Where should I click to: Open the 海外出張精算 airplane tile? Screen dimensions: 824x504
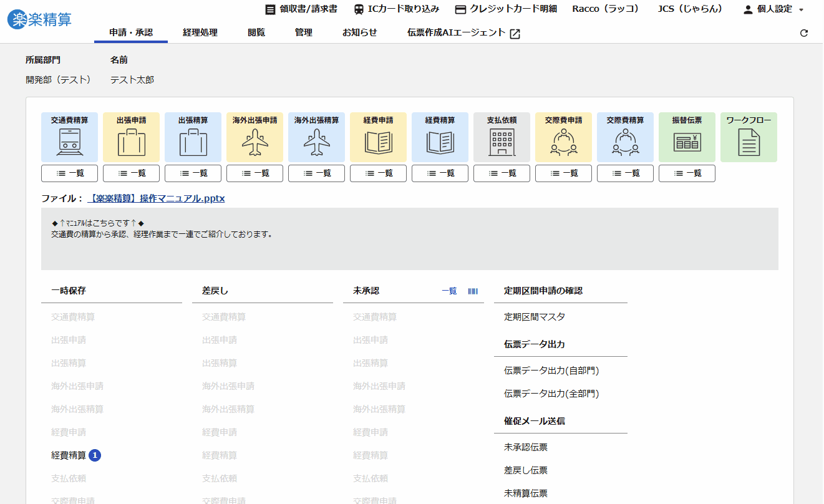click(x=316, y=137)
